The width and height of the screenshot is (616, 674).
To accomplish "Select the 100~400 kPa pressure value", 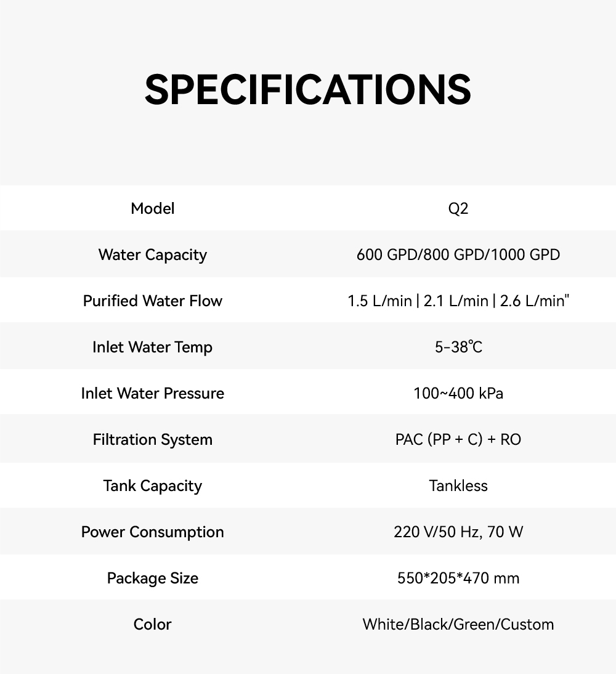I will (458, 393).
